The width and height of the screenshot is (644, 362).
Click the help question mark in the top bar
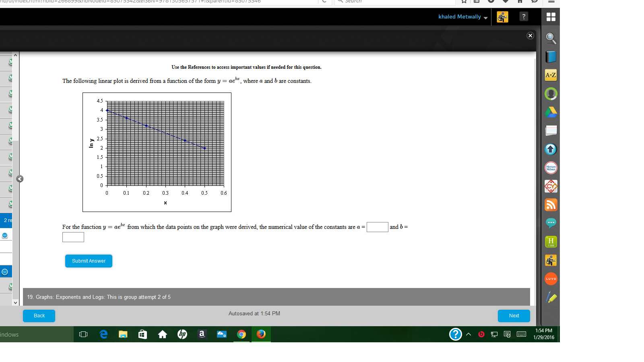tap(523, 17)
